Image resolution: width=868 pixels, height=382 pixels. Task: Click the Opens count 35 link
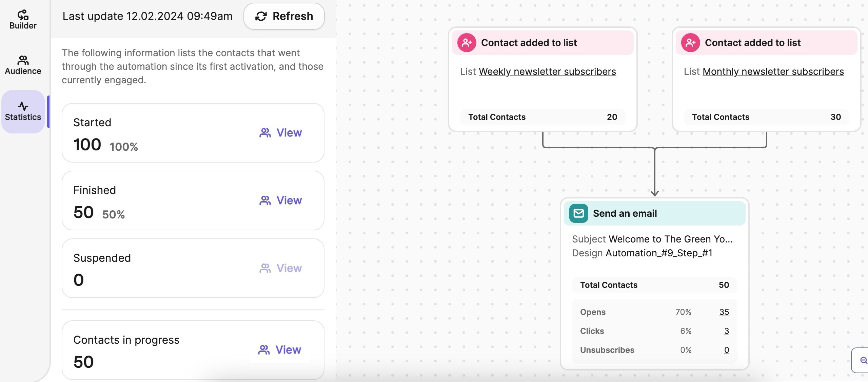(724, 312)
